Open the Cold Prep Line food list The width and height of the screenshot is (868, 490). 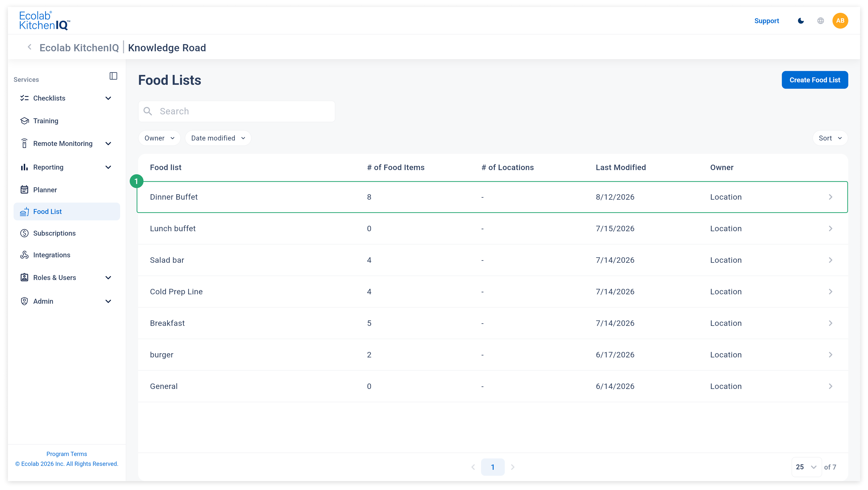(493, 292)
